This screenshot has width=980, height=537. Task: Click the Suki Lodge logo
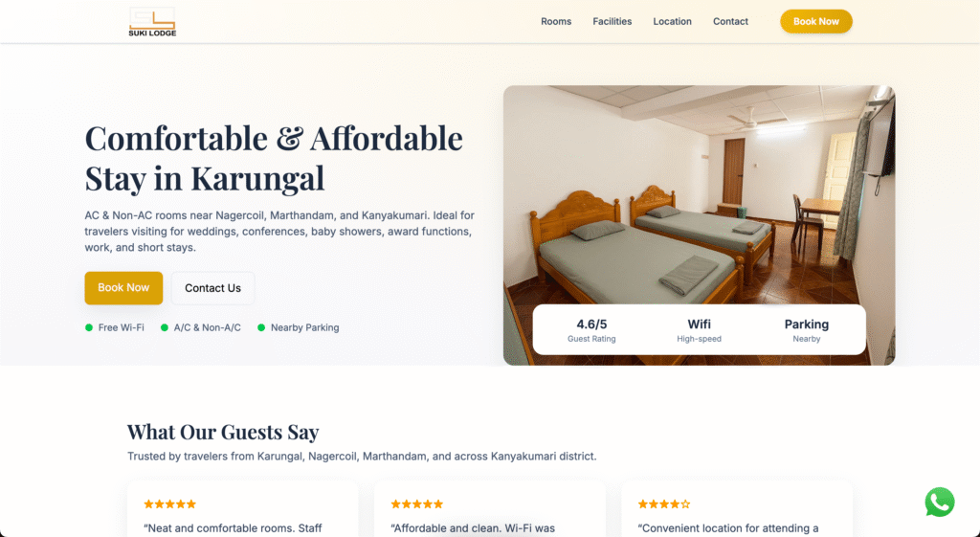pyautogui.click(x=152, y=22)
